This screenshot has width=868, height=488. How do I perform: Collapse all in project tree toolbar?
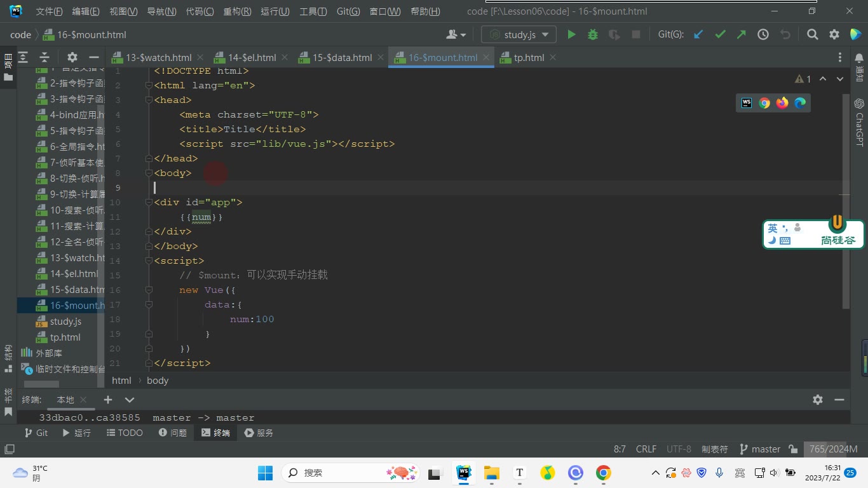pyautogui.click(x=44, y=57)
